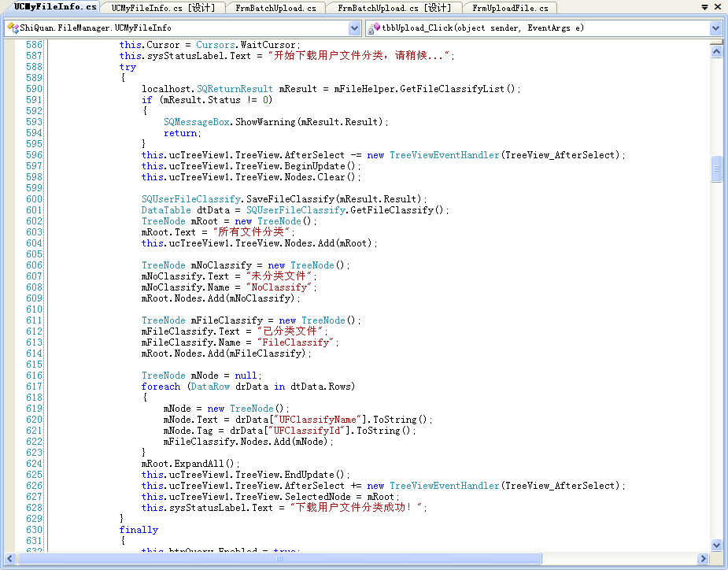Image resolution: width=728 pixels, height=570 pixels.
Task: Click mRoot.Nodes.Add(mNoClassify) on line 609
Action: pos(220,298)
